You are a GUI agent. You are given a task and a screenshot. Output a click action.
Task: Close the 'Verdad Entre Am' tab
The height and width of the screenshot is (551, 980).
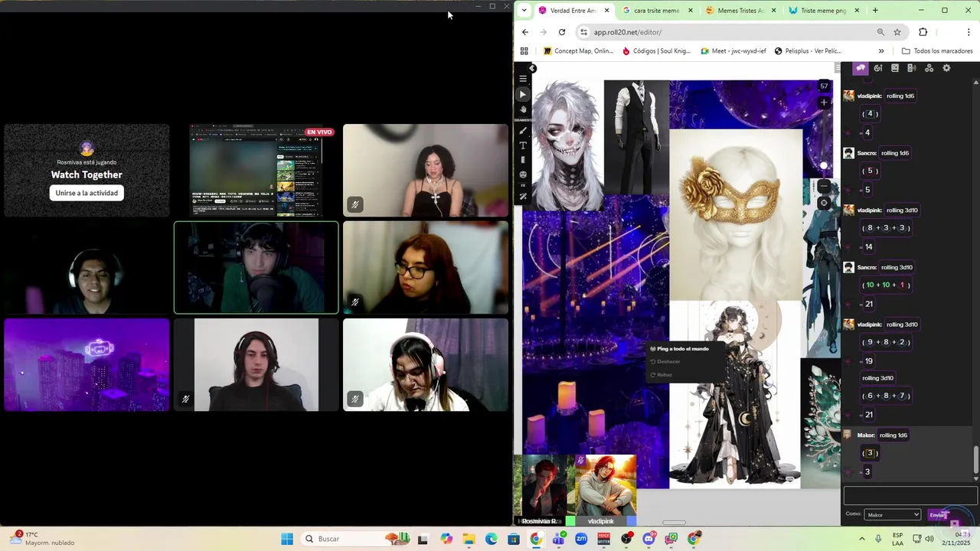coord(607,11)
